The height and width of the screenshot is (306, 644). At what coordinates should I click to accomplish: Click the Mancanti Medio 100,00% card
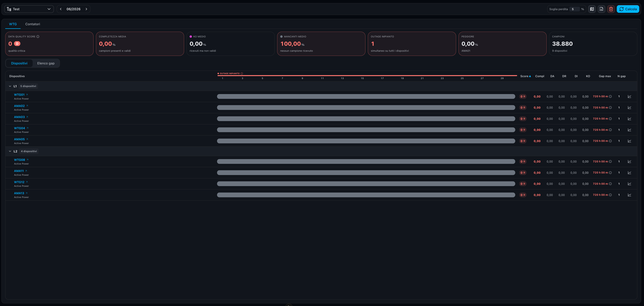321,44
